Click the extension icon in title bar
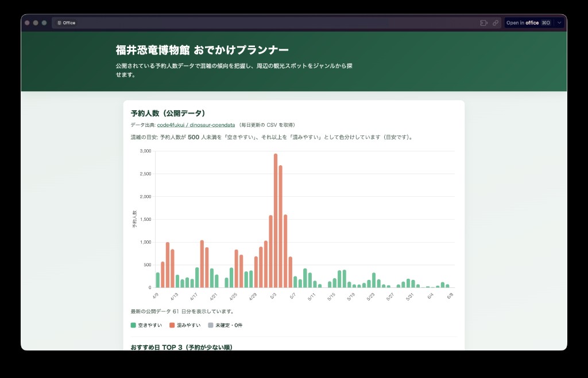Screen dimensions: 588x378 [484, 23]
